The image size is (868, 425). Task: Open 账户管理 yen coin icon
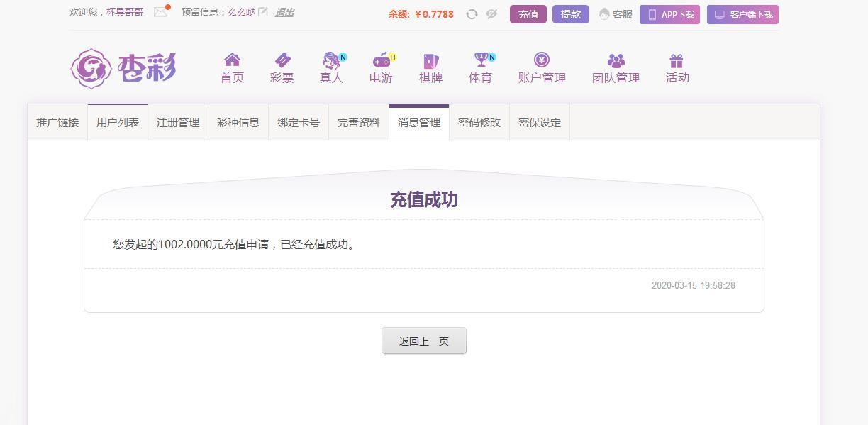pyautogui.click(x=542, y=60)
